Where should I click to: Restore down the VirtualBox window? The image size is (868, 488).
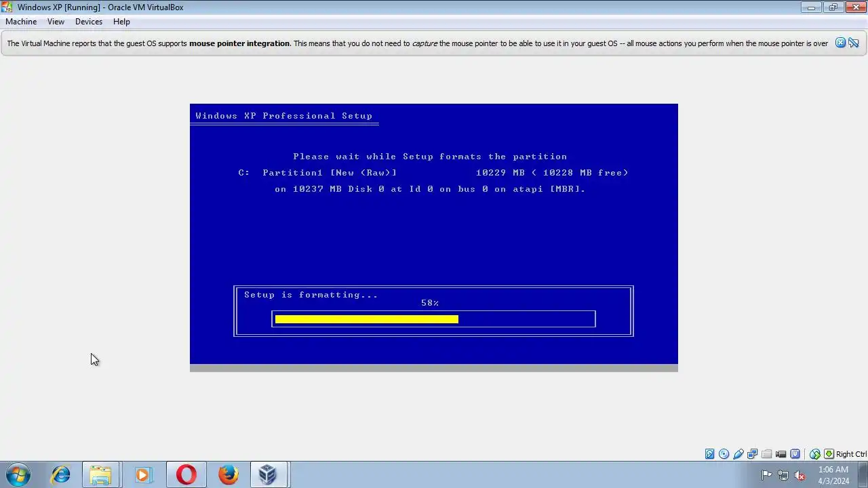pyautogui.click(x=833, y=7)
